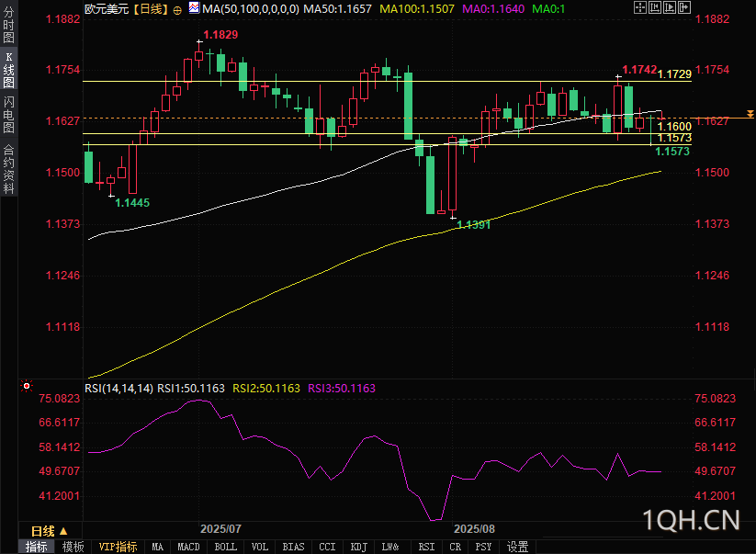Select the 模板 bottom tab

(73, 547)
